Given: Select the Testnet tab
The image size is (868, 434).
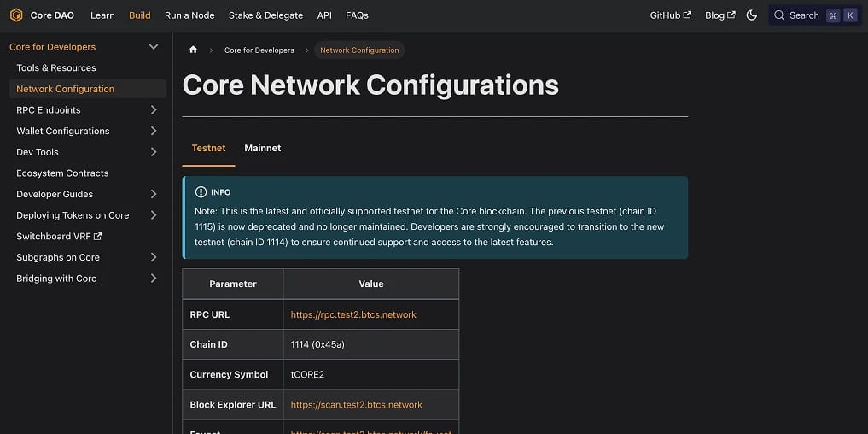Looking at the screenshot, I should point(209,148).
